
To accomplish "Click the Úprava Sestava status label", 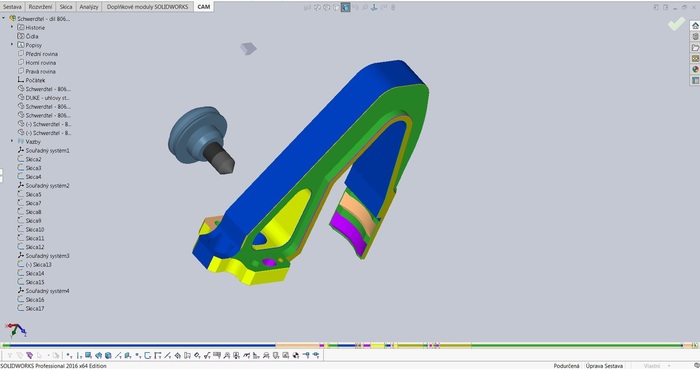I will [604, 366].
